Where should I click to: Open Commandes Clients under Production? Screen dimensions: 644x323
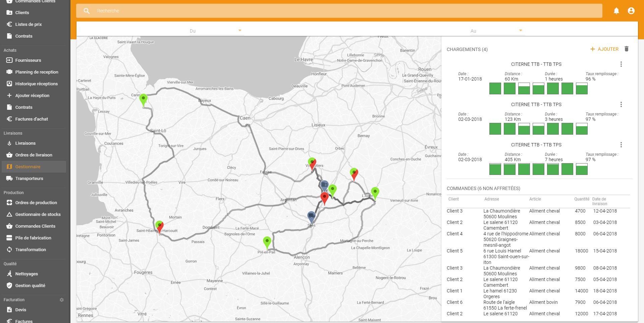pyautogui.click(x=35, y=226)
